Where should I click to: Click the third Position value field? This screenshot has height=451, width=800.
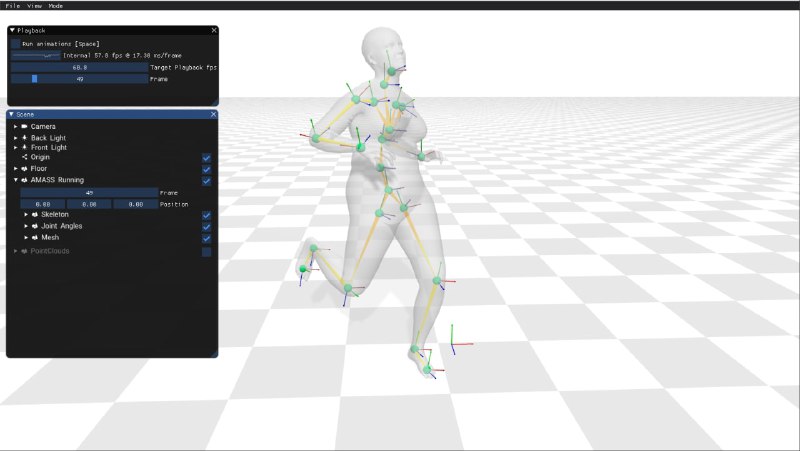tap(136, 204)
